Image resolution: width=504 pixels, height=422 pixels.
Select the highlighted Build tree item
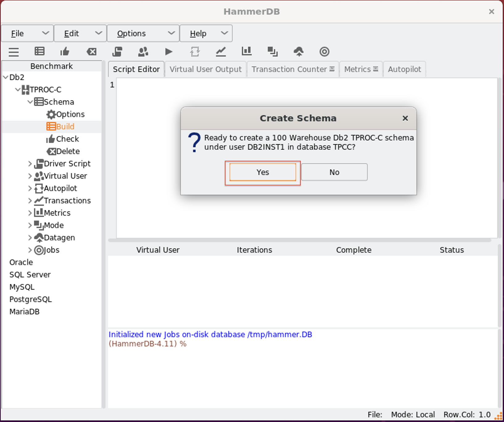click(x=60, y=126)
